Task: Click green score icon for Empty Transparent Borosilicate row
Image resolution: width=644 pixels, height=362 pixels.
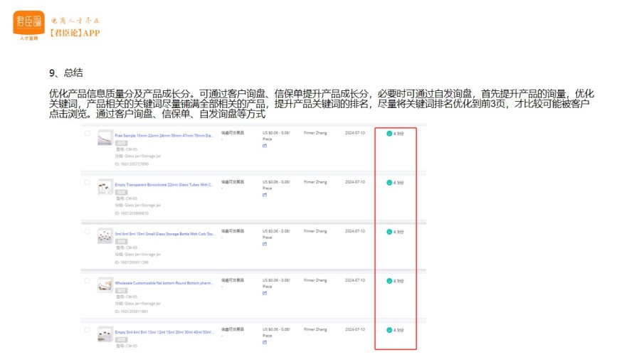Action: 389,183
